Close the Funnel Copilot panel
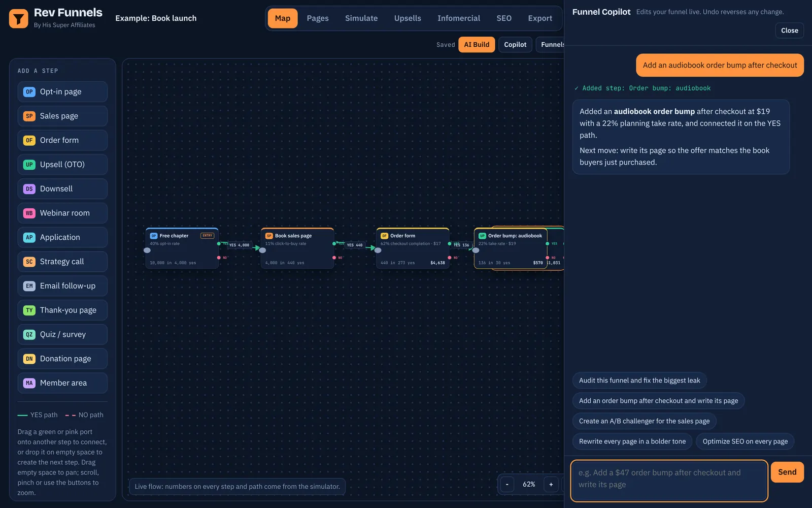The width and height of the screenshot is (812, 508). (789, 30)
